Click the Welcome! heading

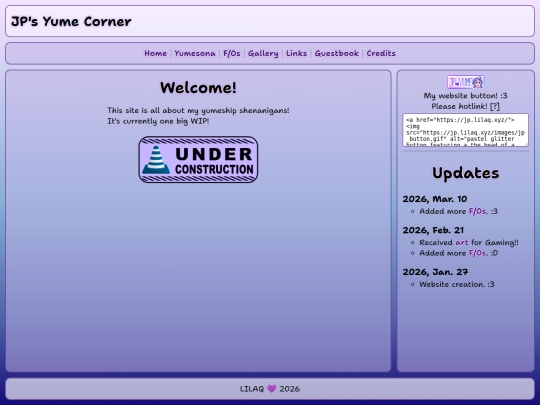[x=198, y=87]
